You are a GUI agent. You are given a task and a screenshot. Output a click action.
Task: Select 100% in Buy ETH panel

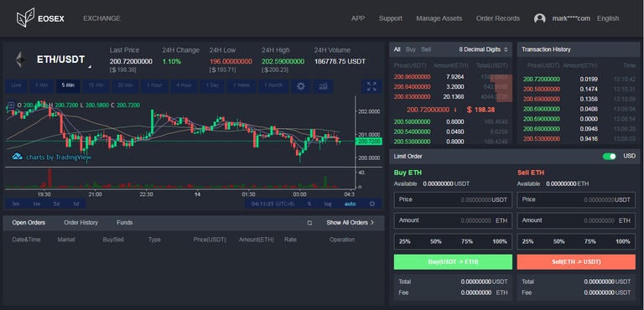click(x=500, y=241)
